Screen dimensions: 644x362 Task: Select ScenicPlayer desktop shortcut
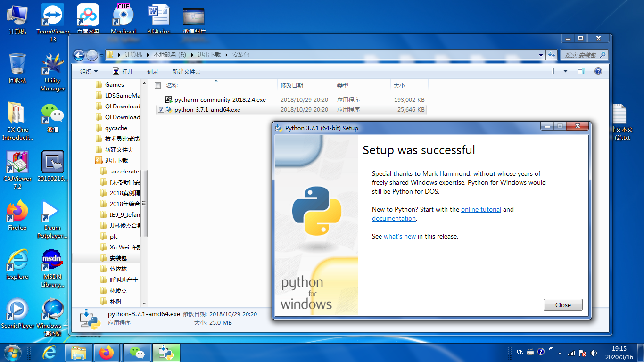tap(17, 313)
